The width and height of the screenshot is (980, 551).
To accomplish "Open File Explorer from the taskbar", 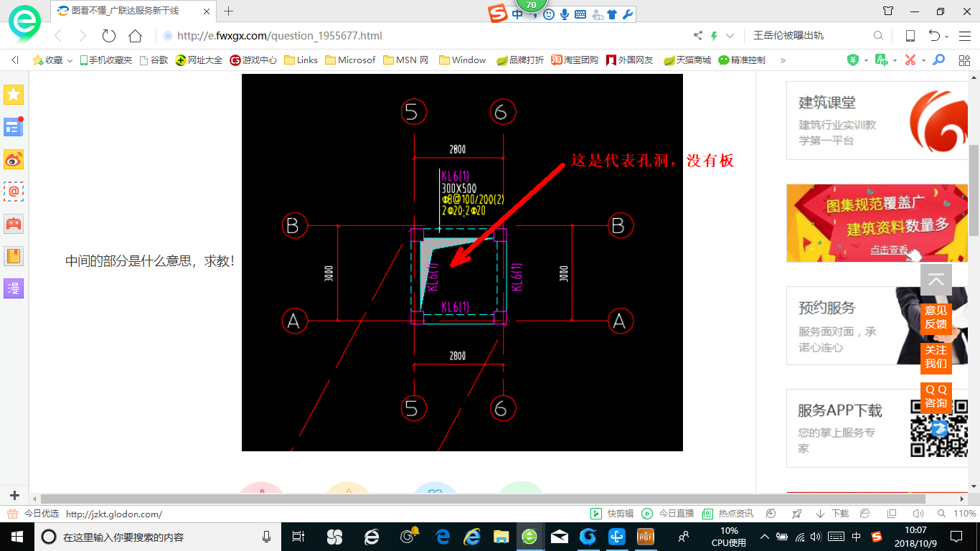I will (501, 537).
